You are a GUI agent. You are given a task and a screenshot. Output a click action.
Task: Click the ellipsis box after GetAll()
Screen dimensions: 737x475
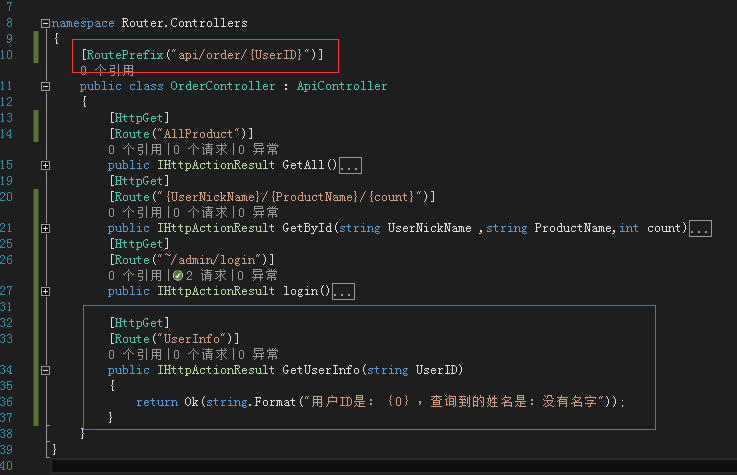pyautogui.click(x=350, y=165)
